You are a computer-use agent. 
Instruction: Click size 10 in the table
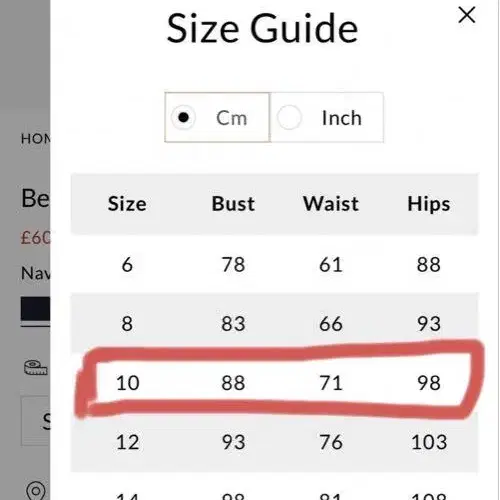click(x=127, y=383)
